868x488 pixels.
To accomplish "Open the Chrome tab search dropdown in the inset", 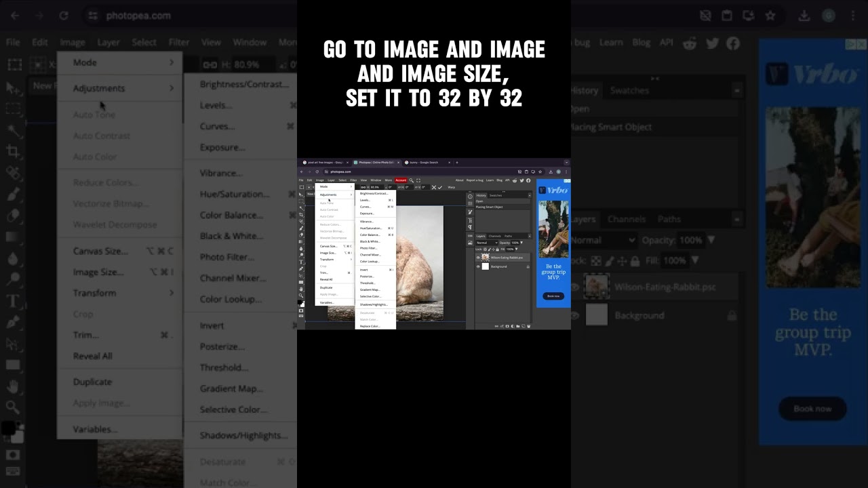I will [x=566, y=163].
